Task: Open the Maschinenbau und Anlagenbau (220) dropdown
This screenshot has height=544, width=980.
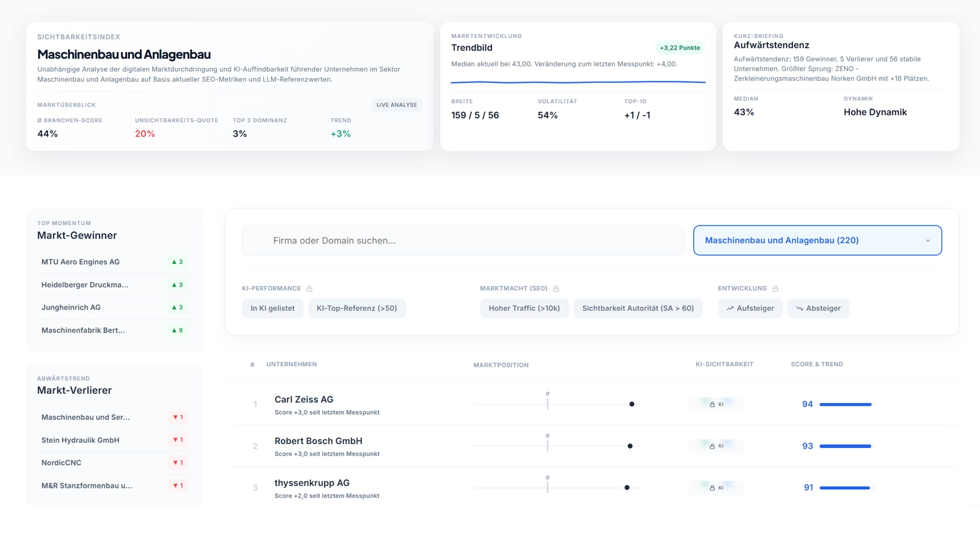Action: pyautogui.click(x=817, y=240)
